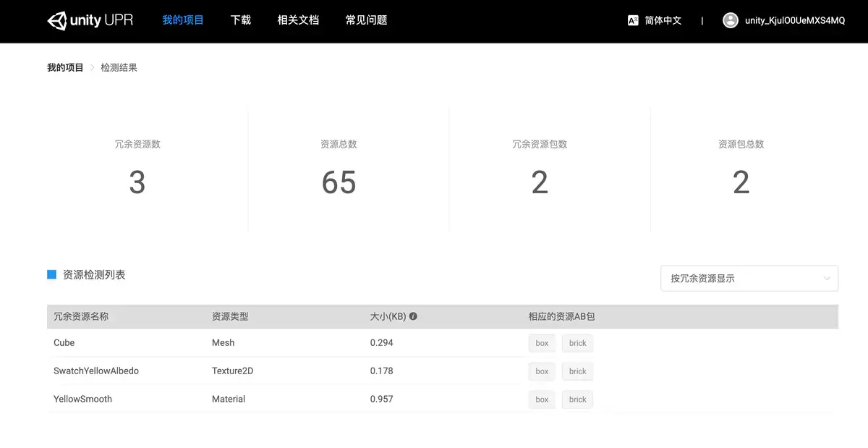Open the 常见问题 navigation item
Image resolution: width=868 pixels, height=448 pixels.
coord(366,20)
